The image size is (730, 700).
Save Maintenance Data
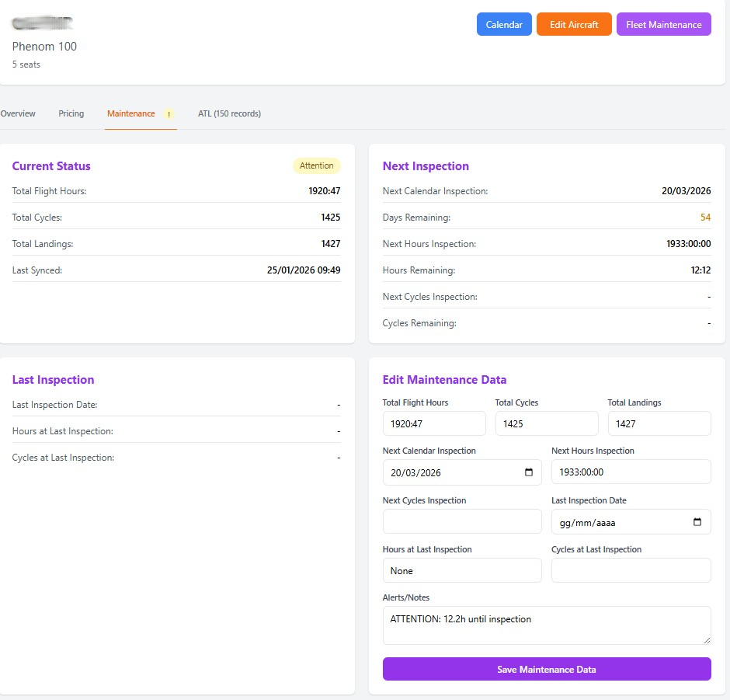coord(546,669)
